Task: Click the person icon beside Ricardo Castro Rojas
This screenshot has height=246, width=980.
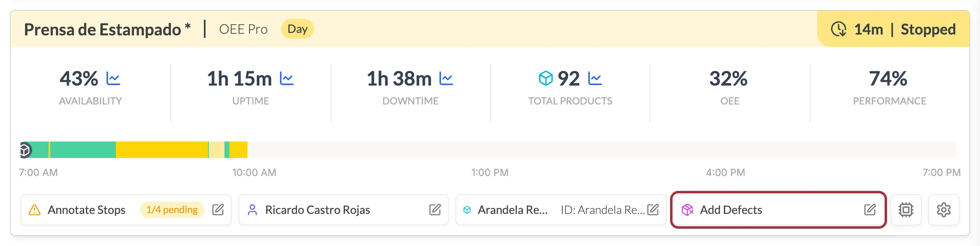Action: [252, 210]
